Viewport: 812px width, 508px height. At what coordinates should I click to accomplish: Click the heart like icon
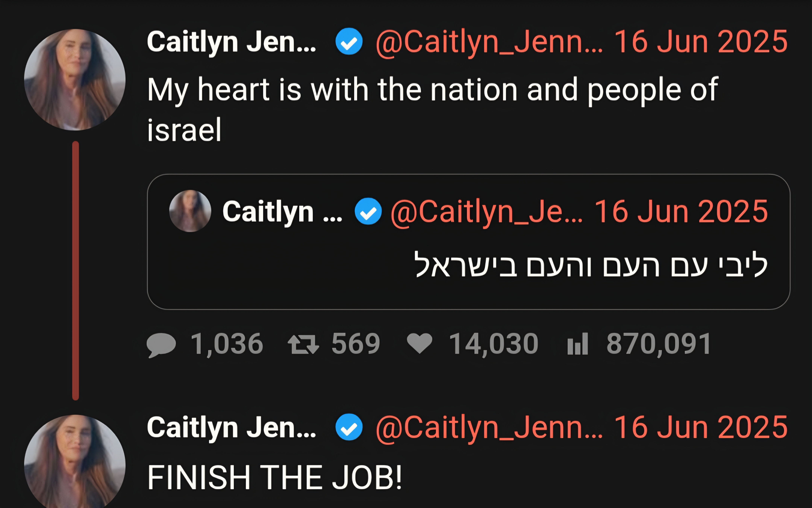click(420, 343)
